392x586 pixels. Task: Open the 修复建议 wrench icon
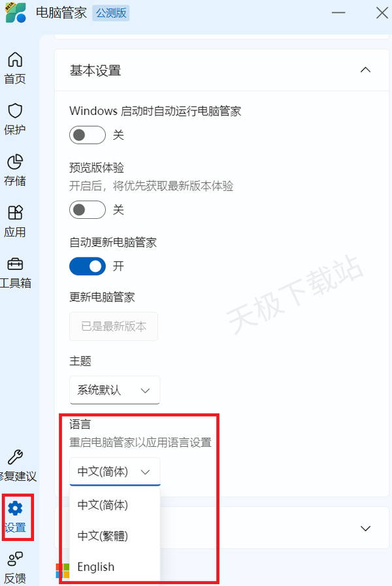(15, 457)
